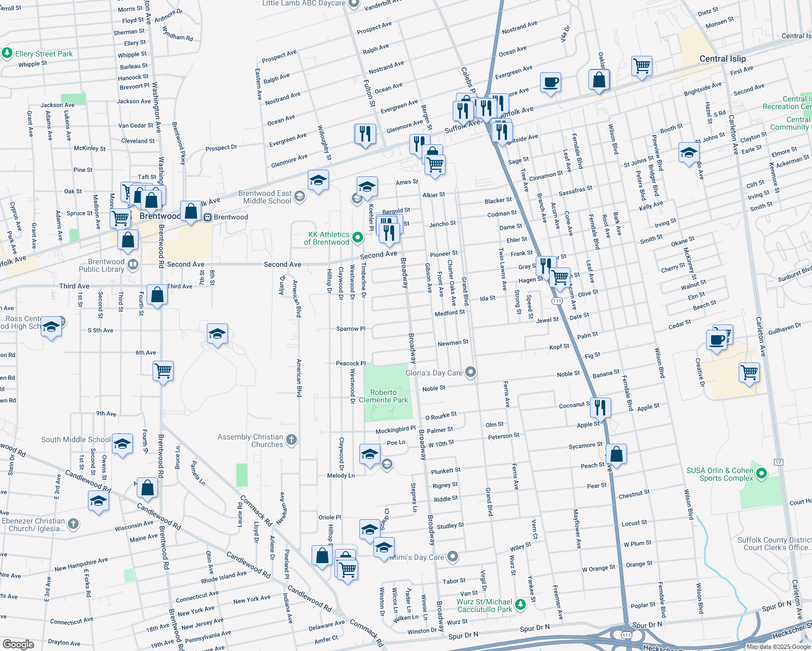This screenshot has height=651, width=812.
Task: Select the school marker at South Middle School
Action: tap(122, 444)
